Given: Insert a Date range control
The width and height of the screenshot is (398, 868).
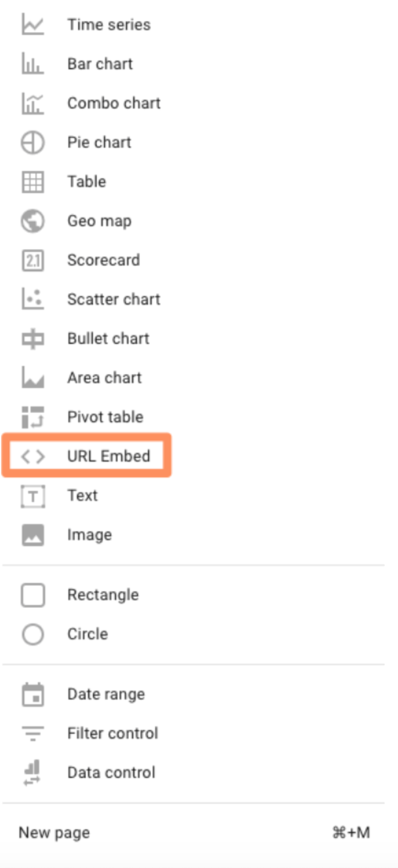Looking at the screenshot, I should 106,695.
